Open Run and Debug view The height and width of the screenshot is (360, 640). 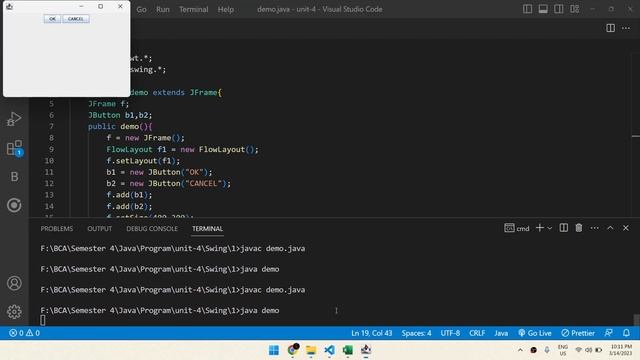(x=14, y=119)
